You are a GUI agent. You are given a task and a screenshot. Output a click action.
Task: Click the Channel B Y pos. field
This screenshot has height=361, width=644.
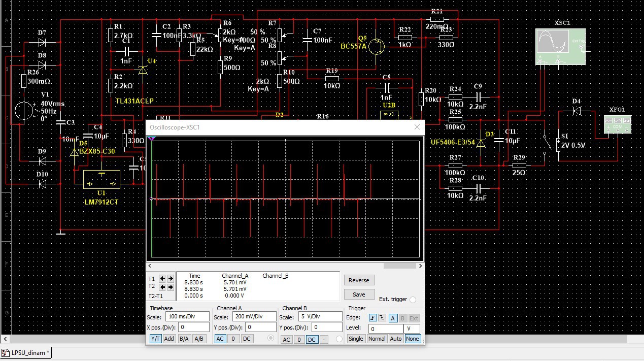[x=327, y=327]
